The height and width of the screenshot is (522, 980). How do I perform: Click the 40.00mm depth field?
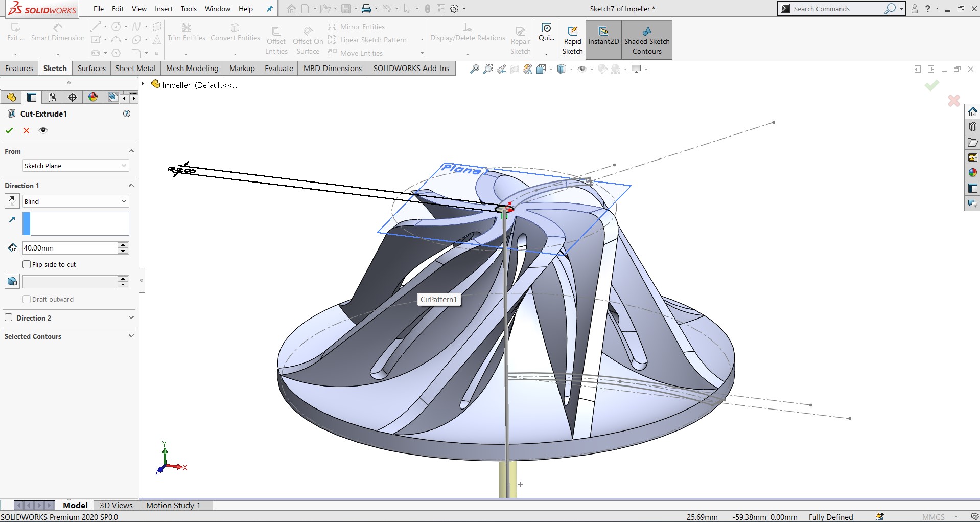tap(69, 248)
